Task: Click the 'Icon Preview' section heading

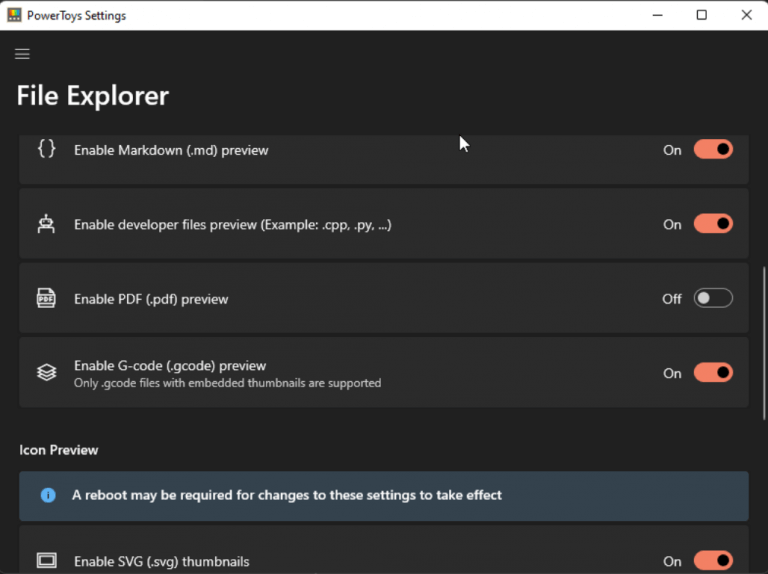Action: [x=59, y=450]
